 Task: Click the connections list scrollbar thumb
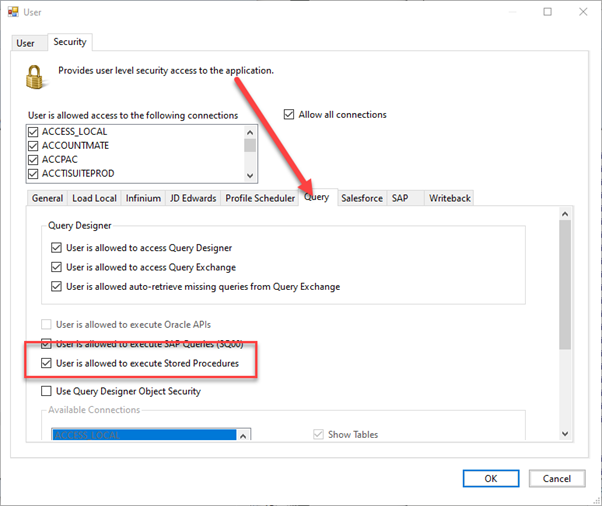[x=250, y=146]
